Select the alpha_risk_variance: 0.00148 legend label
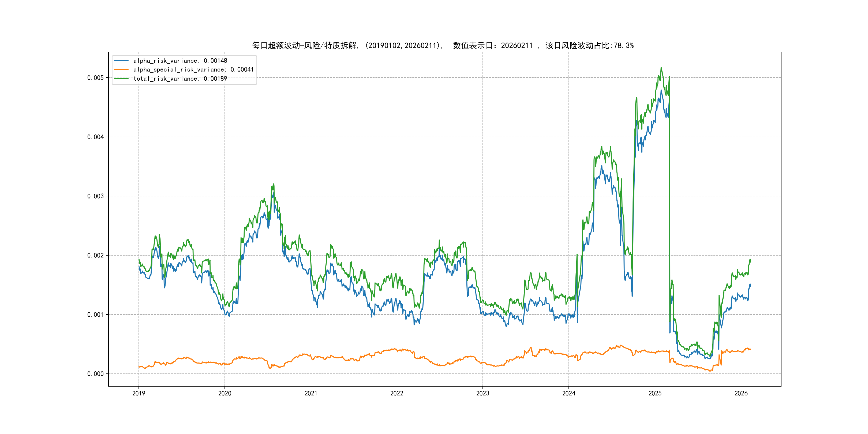 click(x=180, y=61)
